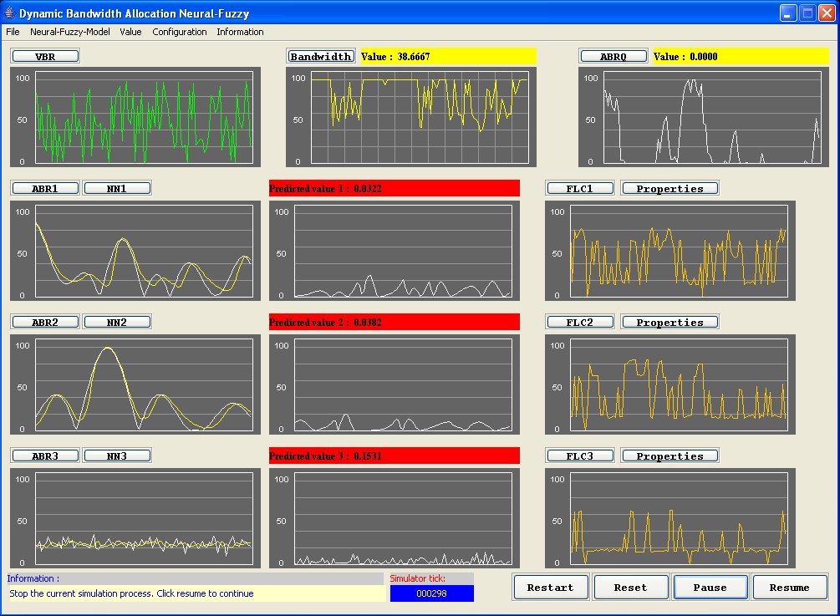Click the VBR button
This screenshot has height=616, width=840.
(x=45, y=56)
